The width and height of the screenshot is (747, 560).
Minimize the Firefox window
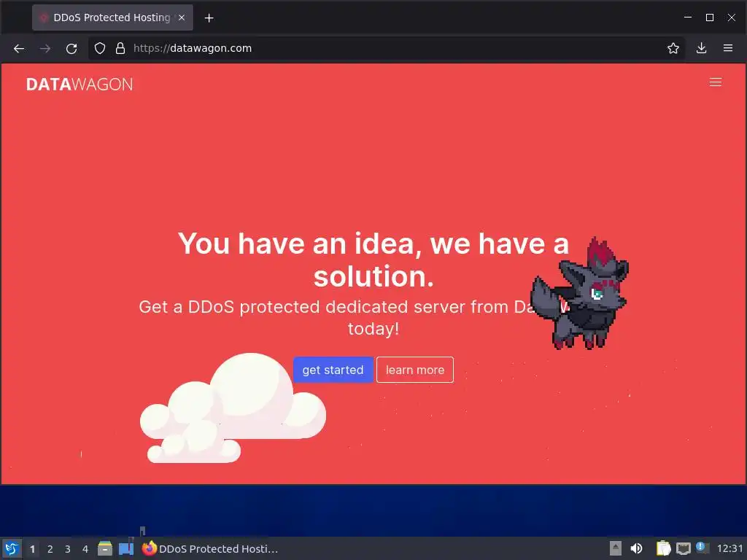pos(687,17)
